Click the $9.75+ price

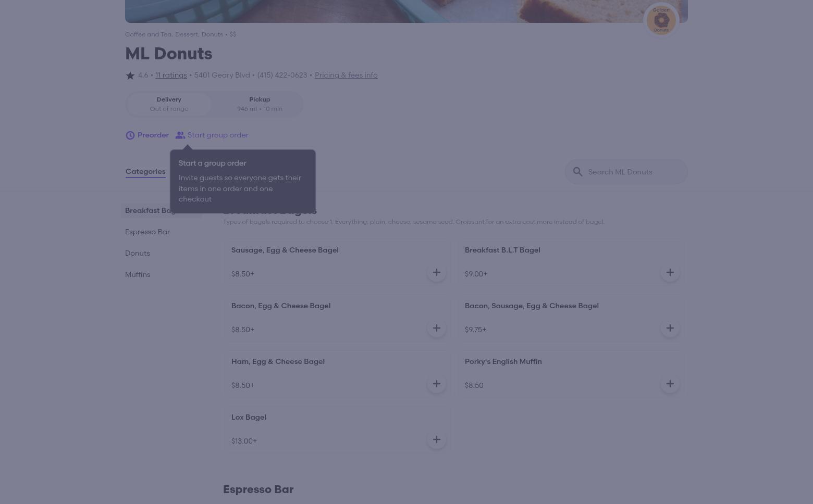pyautogui.click(x=475, y=330)
